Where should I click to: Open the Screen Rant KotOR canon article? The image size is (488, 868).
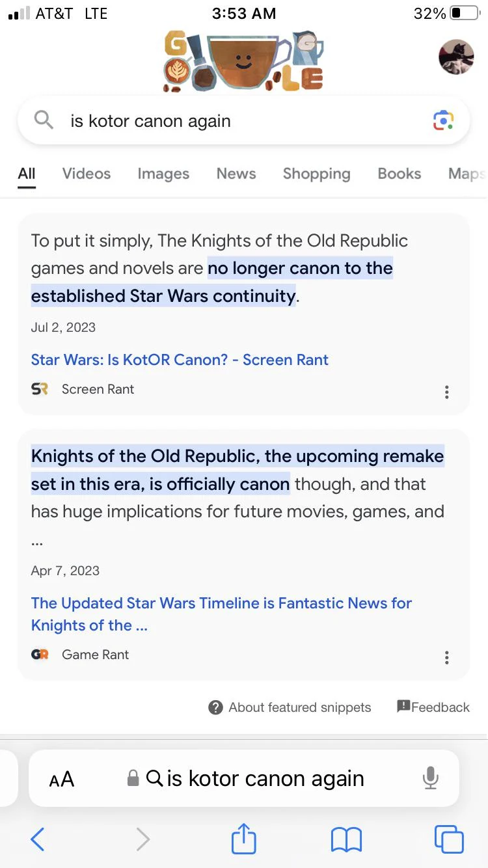click(x=179, y=359)
